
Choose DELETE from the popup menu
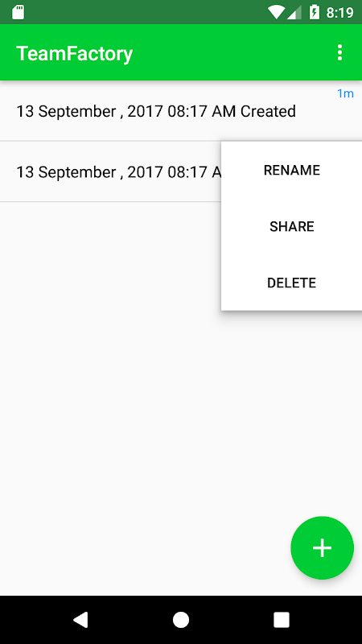[x=292, y=283]
